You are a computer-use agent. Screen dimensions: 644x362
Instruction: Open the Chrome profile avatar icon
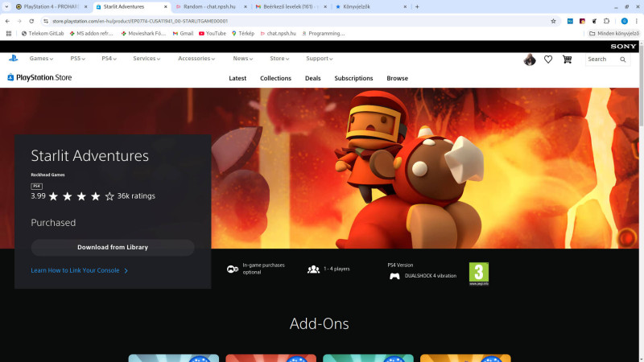pyautogui.click(x=625, y=21)
